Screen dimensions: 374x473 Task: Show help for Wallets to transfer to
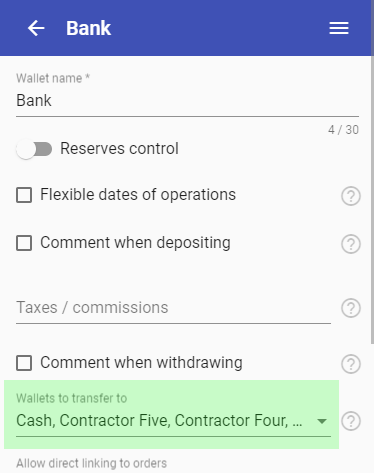[351, 421]
